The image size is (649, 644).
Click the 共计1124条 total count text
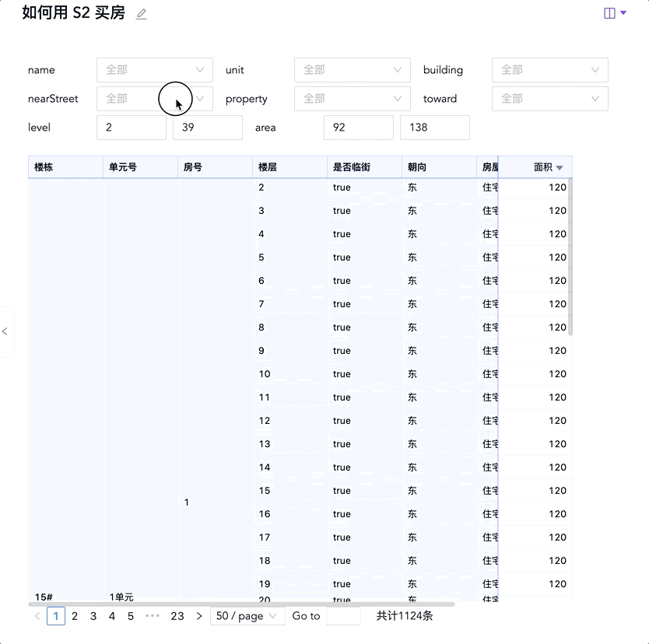pyautogui.click(x=405, y=616)
